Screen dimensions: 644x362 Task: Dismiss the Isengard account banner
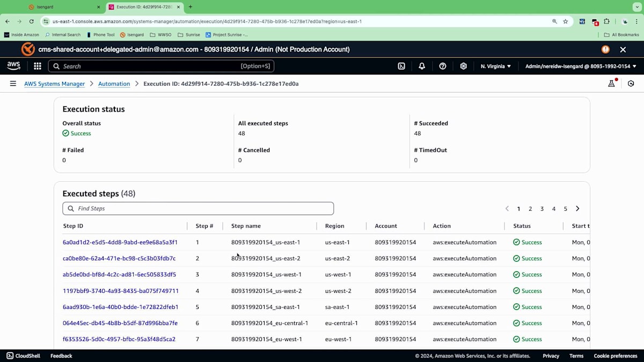point(623,49)
